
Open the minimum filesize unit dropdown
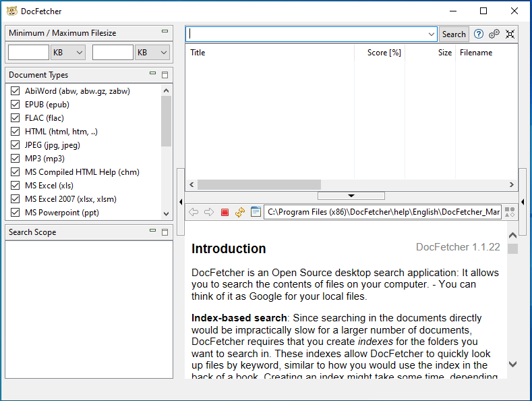(x=68, y=53)
